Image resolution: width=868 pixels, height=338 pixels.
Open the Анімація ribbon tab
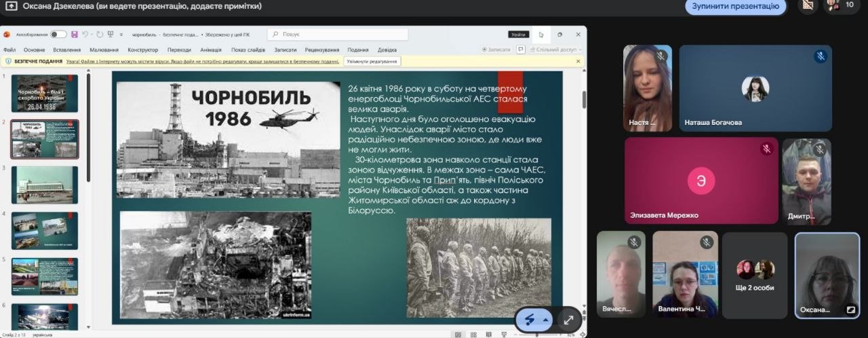pyautogui.click(x=211, y=50)
